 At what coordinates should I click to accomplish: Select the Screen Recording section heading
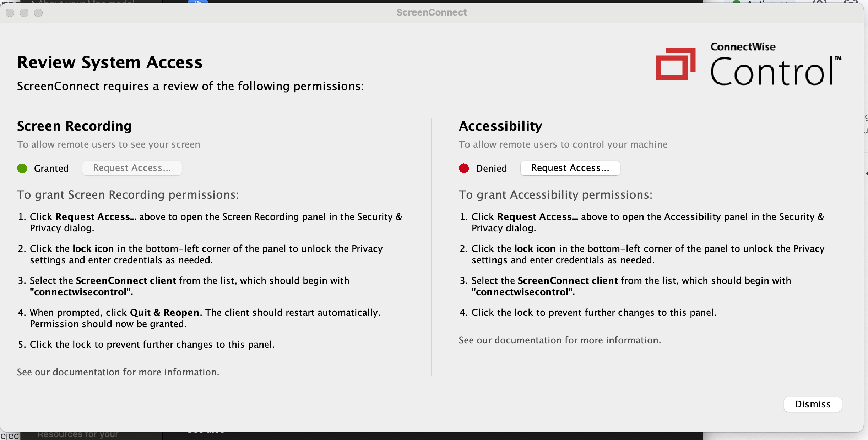(74, 126)
